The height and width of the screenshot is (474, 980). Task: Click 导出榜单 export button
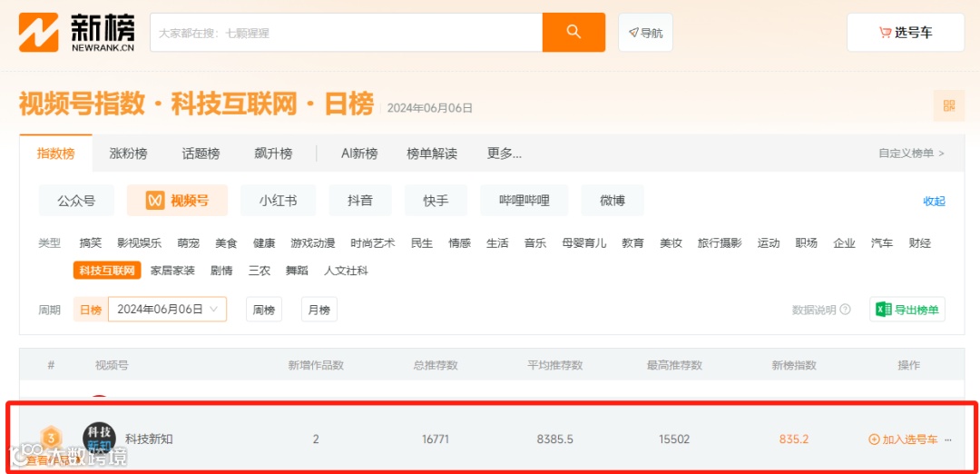pos(906,309)
